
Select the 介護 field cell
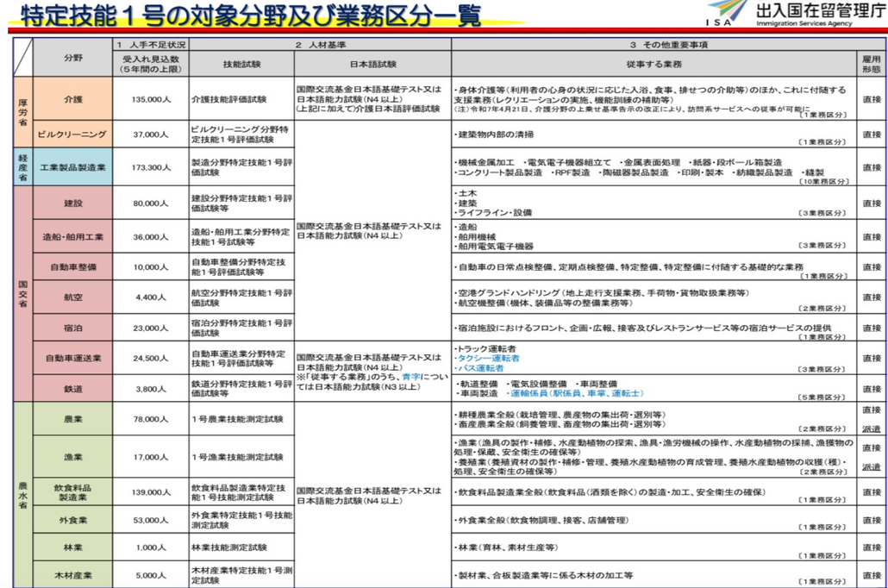73,99
